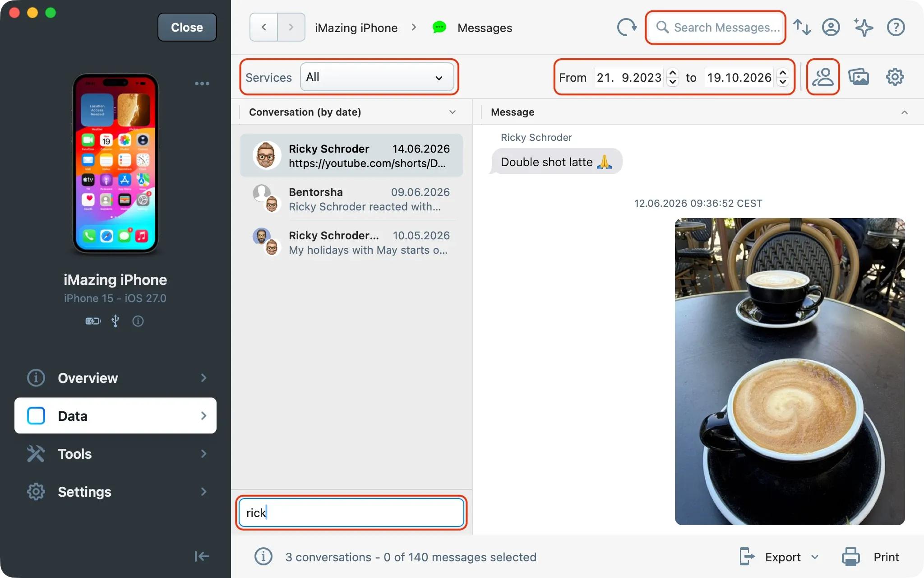The image size is (924, 578).
Task: Print the selected messages
Action: 870,557
